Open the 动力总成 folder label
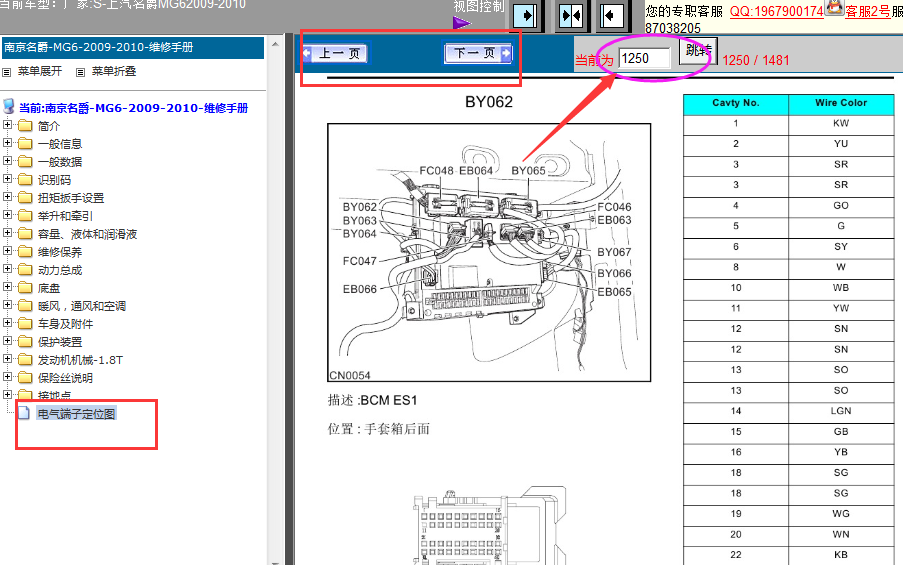Screen dimensions: 903x565 [60, 270]
